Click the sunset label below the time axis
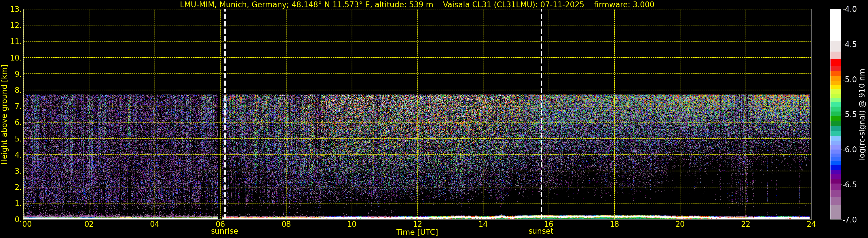Viewport: 868px width, 238px height. point(541,231)
